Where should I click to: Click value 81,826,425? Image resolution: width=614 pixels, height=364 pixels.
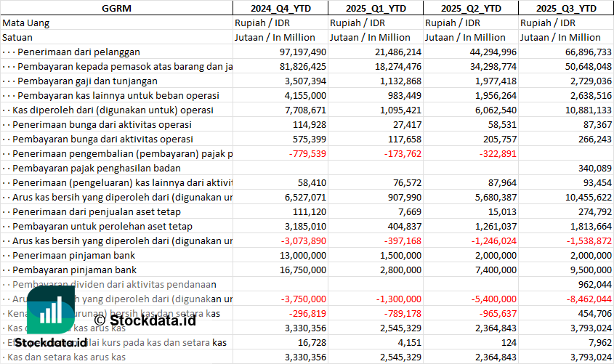tap(303, 67)
